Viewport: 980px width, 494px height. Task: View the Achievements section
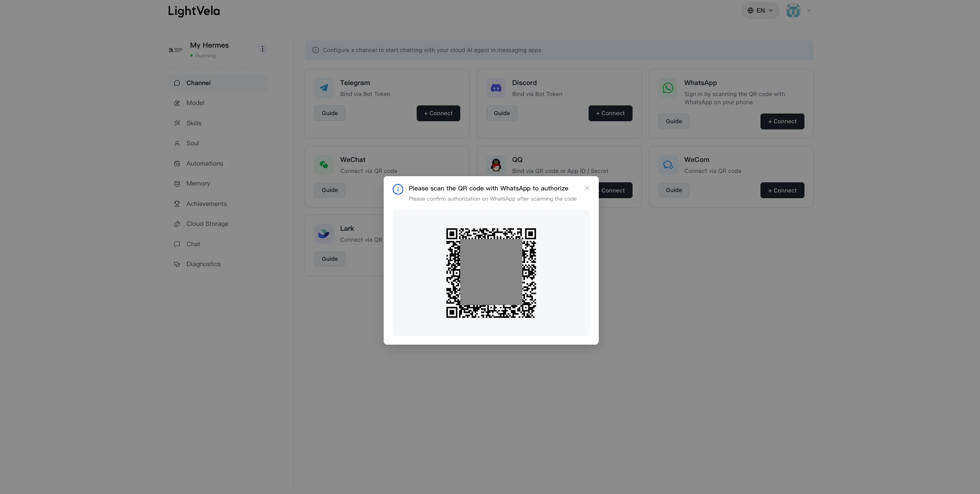click(x=218, y=204)
